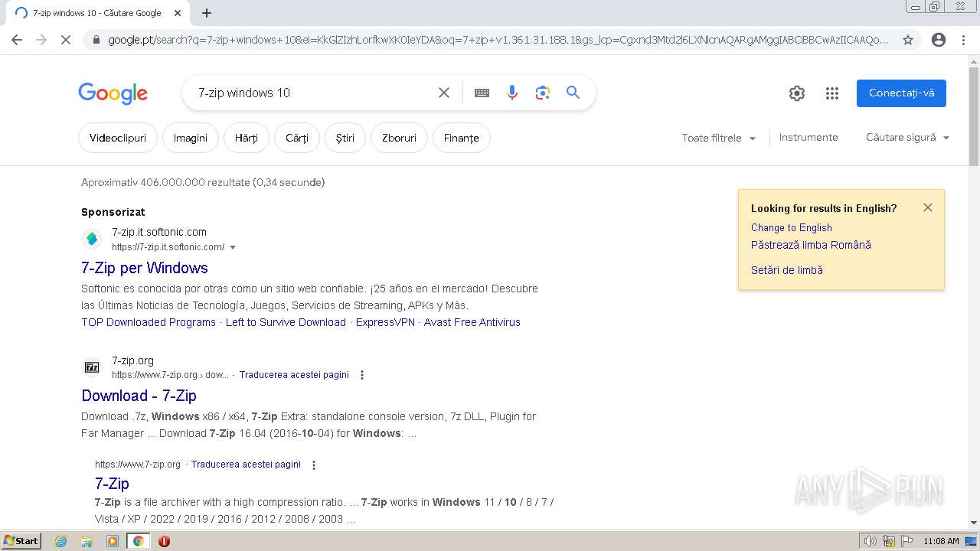Bookmark this page with the star icon
Screen dimensions: 980x551
point(908,40)
